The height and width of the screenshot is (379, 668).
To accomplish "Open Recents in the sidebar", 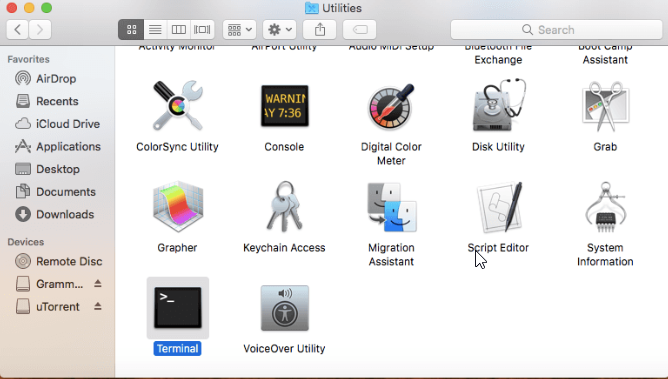I will click(x=57, y=101).
